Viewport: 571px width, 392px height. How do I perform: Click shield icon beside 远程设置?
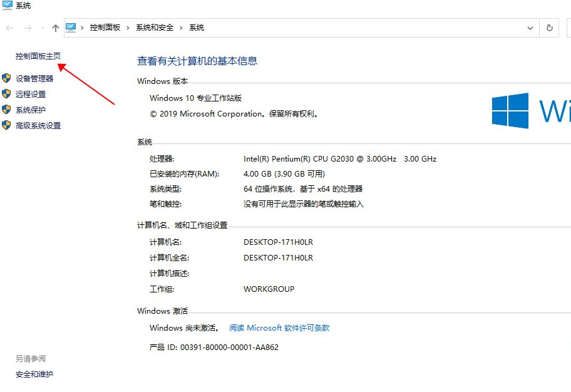tap(6, 94)
